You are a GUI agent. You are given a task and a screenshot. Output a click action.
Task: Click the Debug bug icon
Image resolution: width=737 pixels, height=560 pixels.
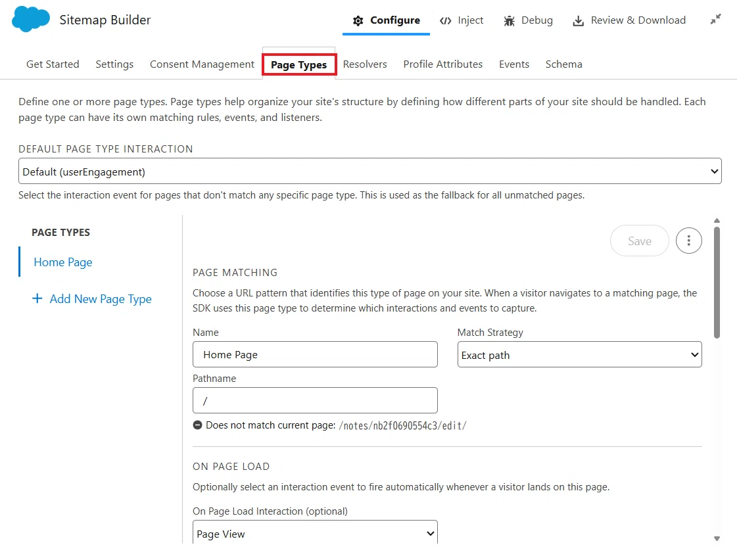pyautogui.click(x=509, y=20)
